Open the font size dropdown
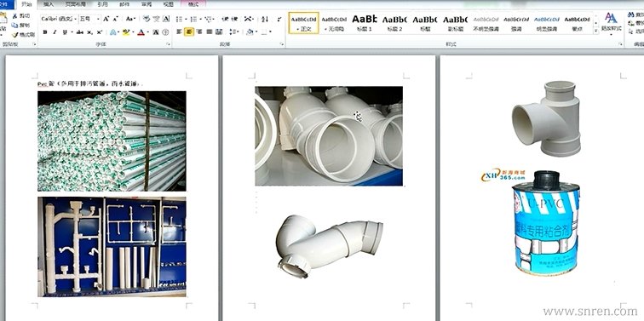This screenshot has width=644, height=321. [x=89, y=19]
